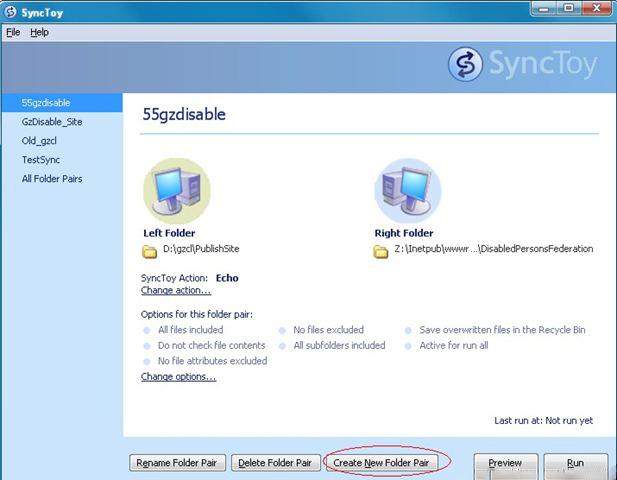The width and height of the screenshot is (617, 480).
Task: Click the Left Folder label
Action: click(169, 233)
